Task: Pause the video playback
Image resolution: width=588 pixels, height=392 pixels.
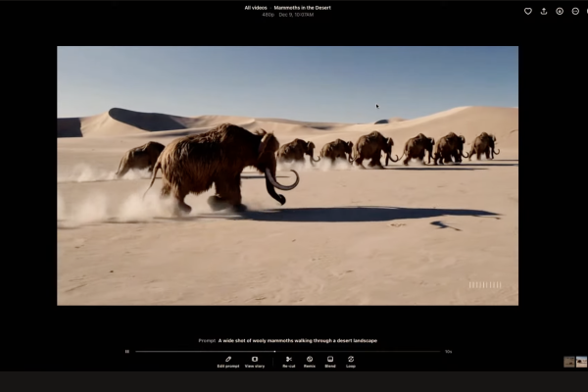Action: 126,351
